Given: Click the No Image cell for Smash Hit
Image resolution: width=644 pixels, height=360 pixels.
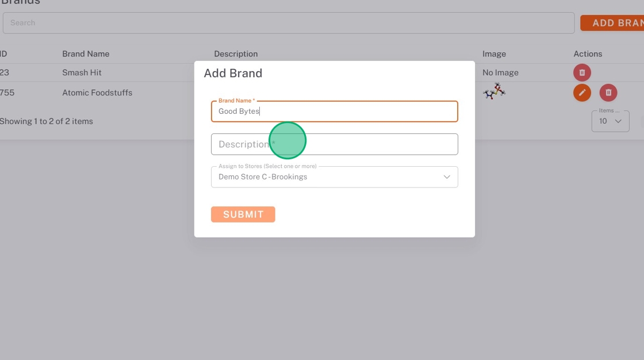Looking at the screenshot, I should [500, 72].
